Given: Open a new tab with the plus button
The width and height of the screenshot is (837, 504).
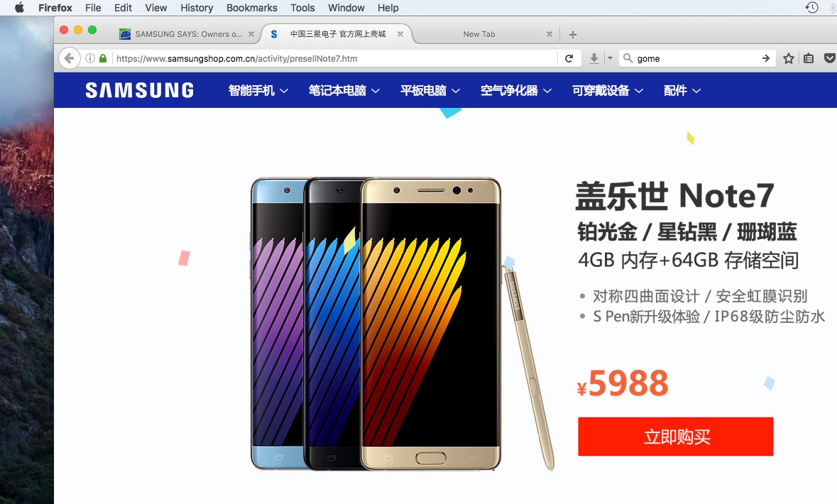Looking at the screenshot, I should point(573,34).
